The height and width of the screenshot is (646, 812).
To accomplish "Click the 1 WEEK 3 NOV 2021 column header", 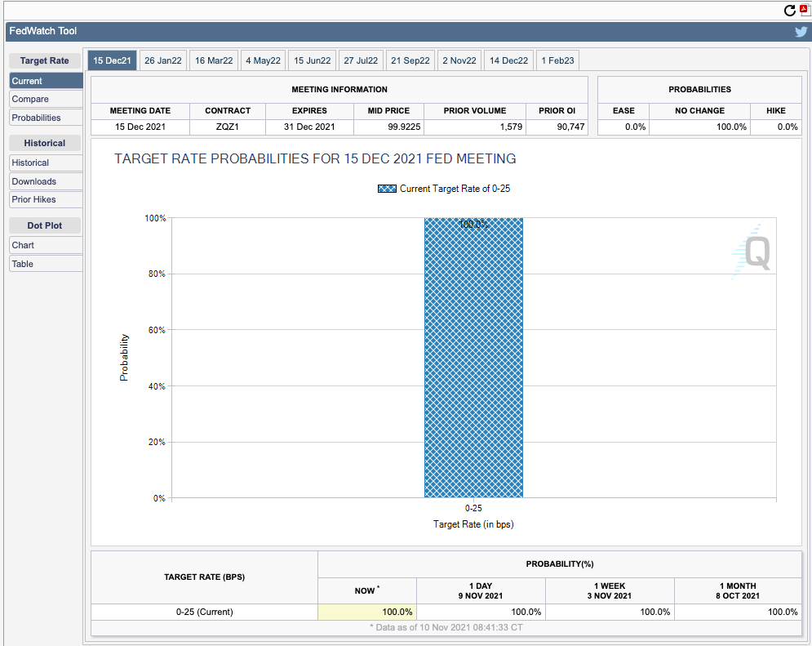I will 610,590.
